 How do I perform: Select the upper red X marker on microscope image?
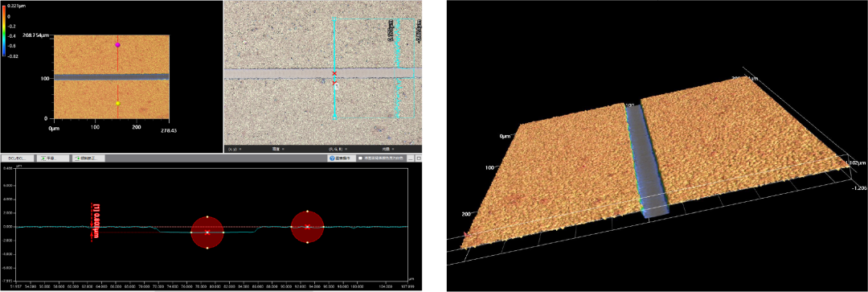click(x=334, y=73)
